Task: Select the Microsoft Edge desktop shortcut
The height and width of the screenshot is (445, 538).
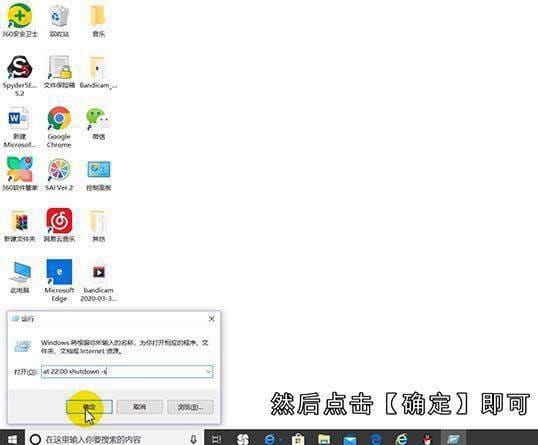Action: (x=59, y=281)
